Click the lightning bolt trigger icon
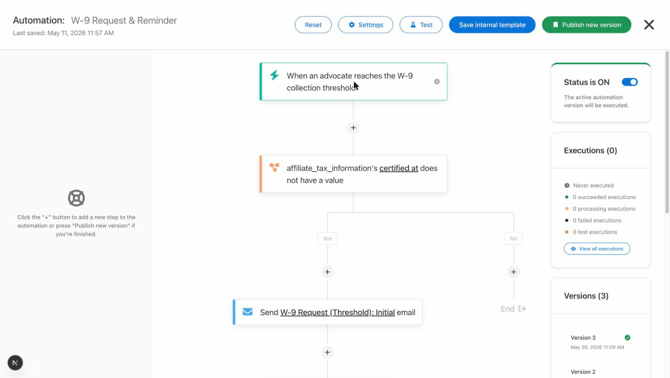Viewport: 670px width, 378px height. pyautogui.click(x=274, y=76)
